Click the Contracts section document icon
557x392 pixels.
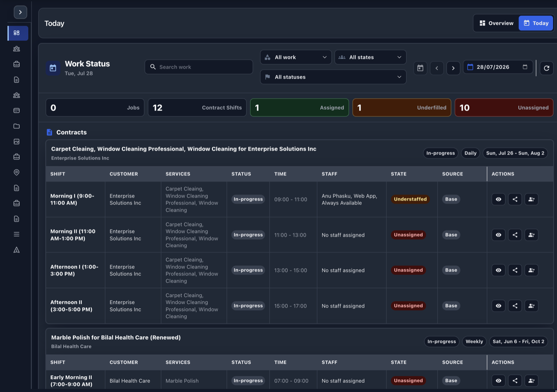point(50,132)
